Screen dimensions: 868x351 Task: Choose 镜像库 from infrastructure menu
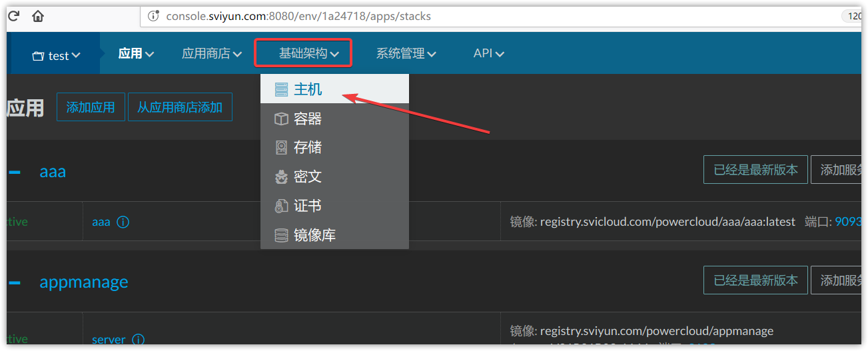pos(334,235)
